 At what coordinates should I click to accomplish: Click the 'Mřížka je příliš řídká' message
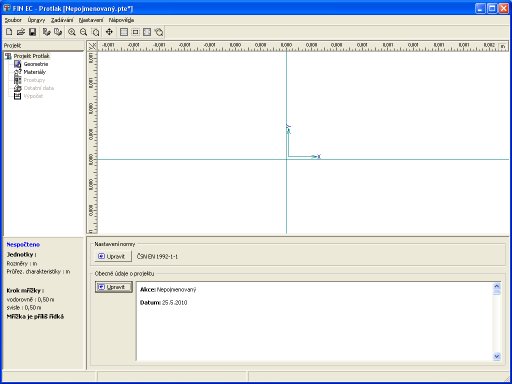pyautogui.click(x=35, y=317)
